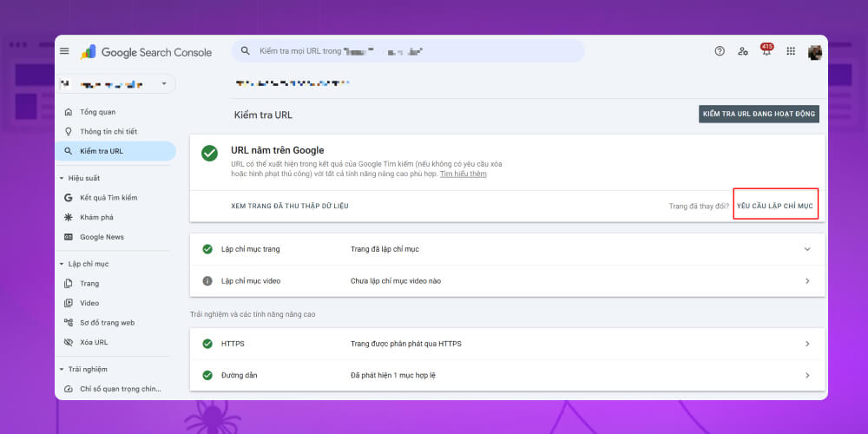Click the Trang pages icon
Screen dimensions: 868x434
click(x=68, y=284)
